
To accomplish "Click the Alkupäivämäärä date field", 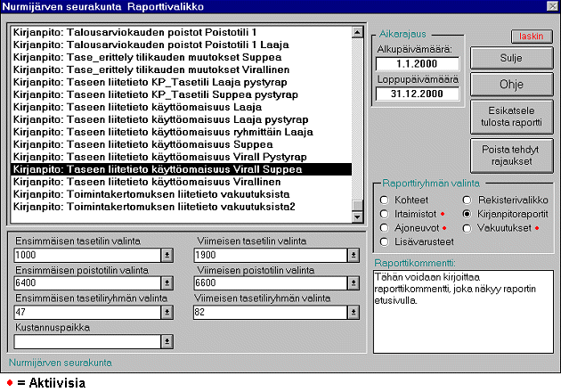I will (417, 64).
